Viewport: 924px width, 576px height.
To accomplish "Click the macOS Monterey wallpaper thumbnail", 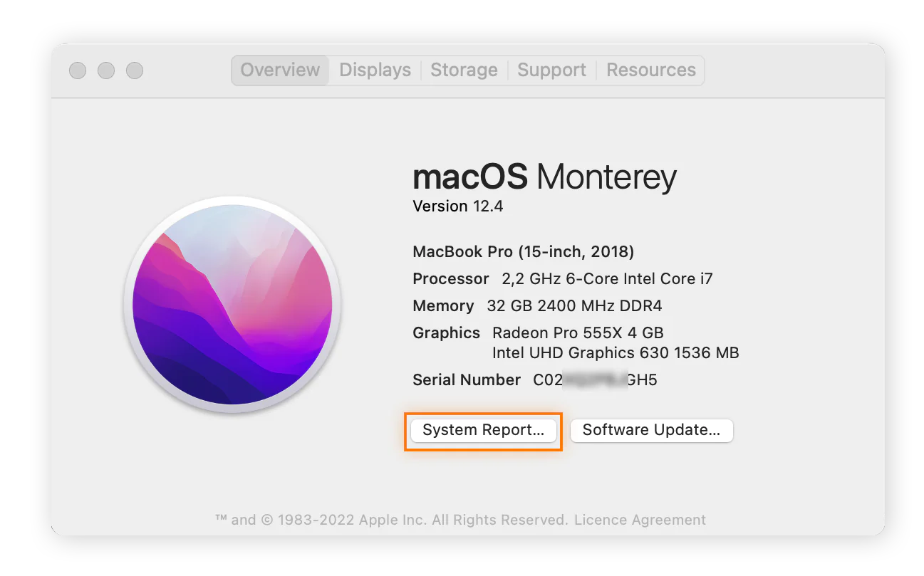I will (232, 306).
